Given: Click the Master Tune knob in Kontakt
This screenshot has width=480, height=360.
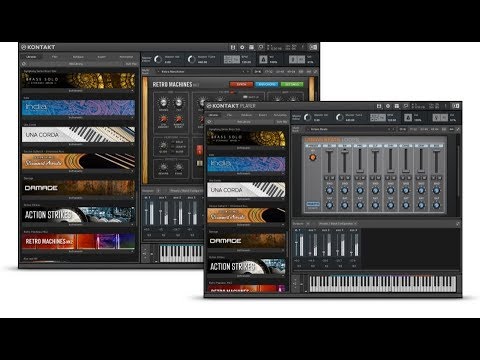Looking at the screenshot, I should coord(192,60).
